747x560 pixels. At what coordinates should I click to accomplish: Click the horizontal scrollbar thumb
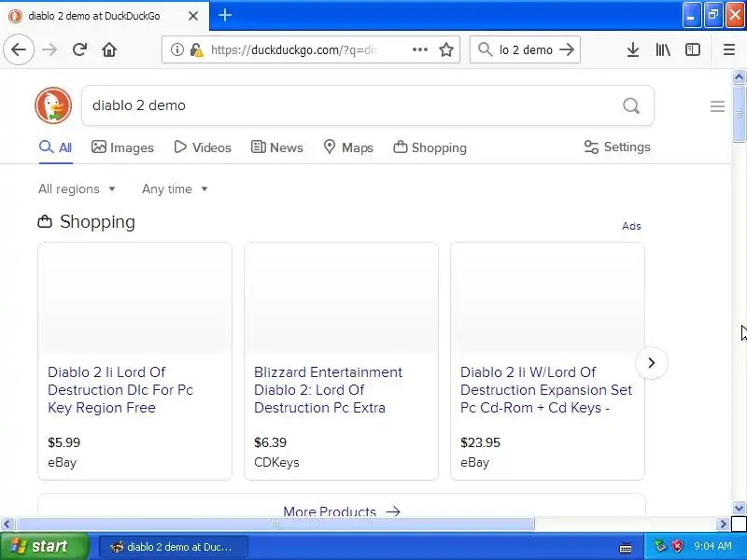pyautogui.click(x=275, y=525)
